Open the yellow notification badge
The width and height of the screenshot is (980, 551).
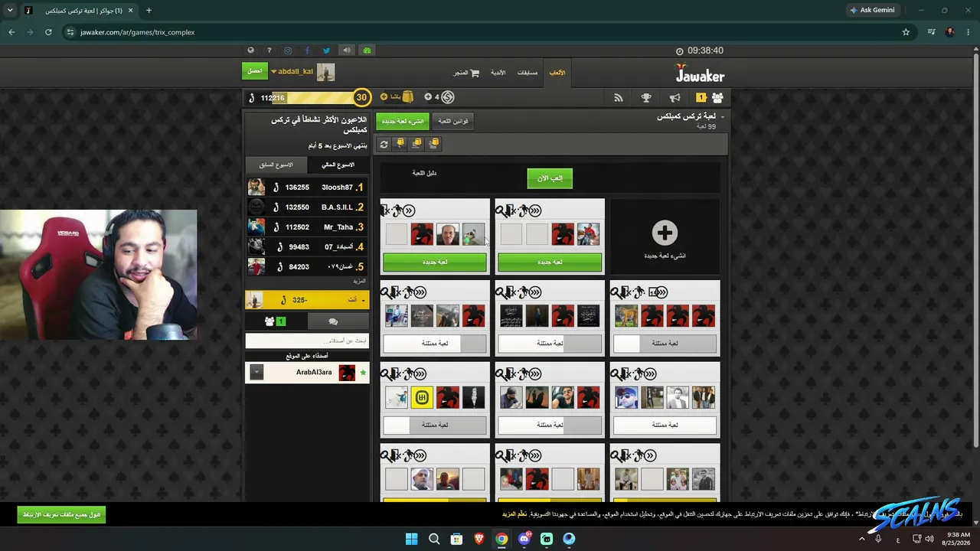pyautogui.click(x=701, y=97)
